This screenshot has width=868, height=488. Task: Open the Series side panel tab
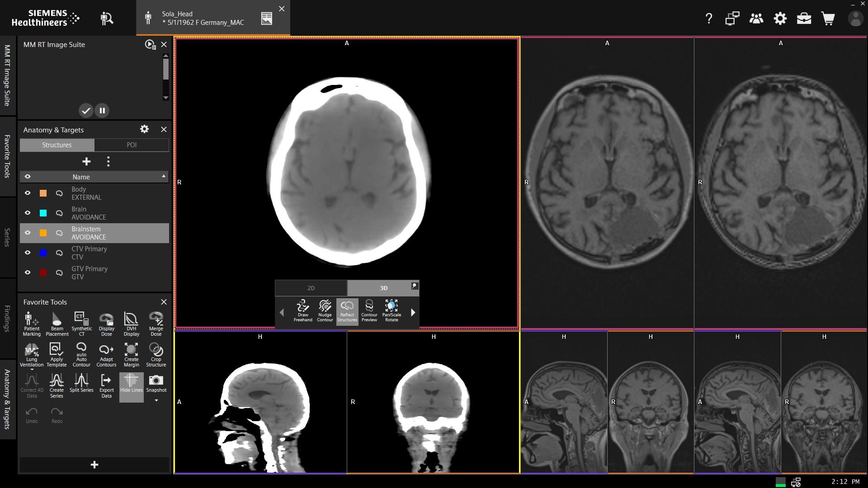7,237
